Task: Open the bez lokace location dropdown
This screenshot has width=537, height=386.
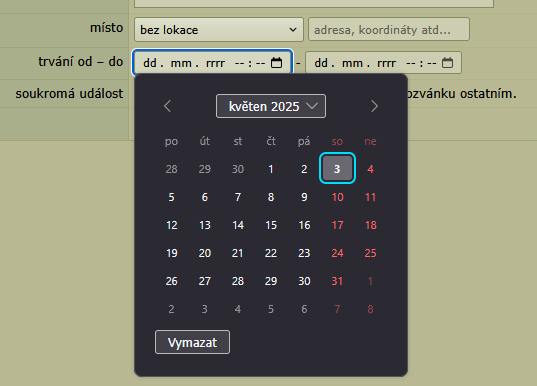Action: pyautogui.click(x=219, y=30)
